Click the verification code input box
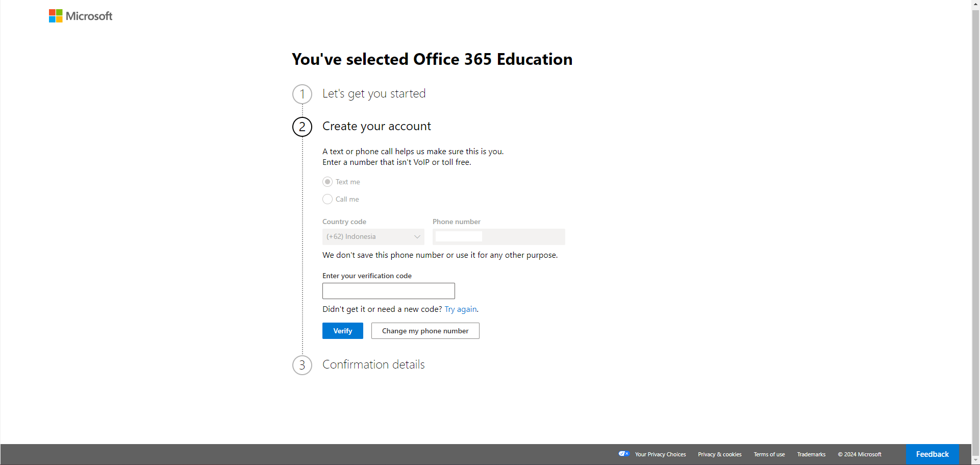 point(388,291)
